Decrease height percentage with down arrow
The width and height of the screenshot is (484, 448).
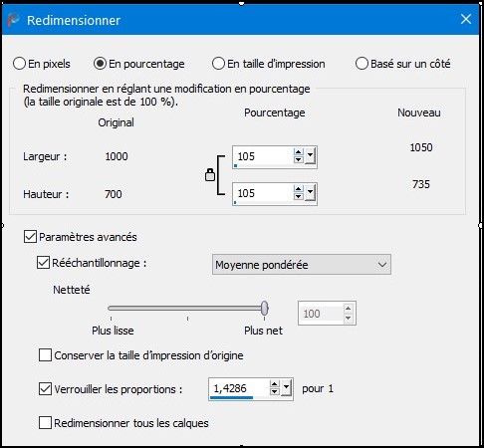tap(299, 196)
